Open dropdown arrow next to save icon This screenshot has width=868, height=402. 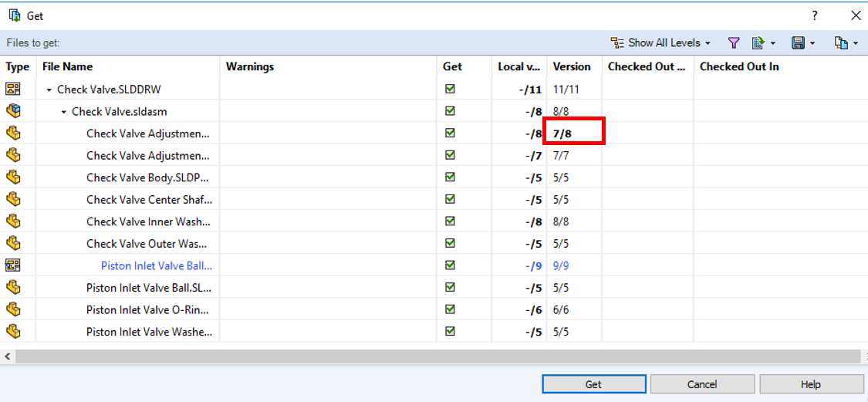pos(812,43)
